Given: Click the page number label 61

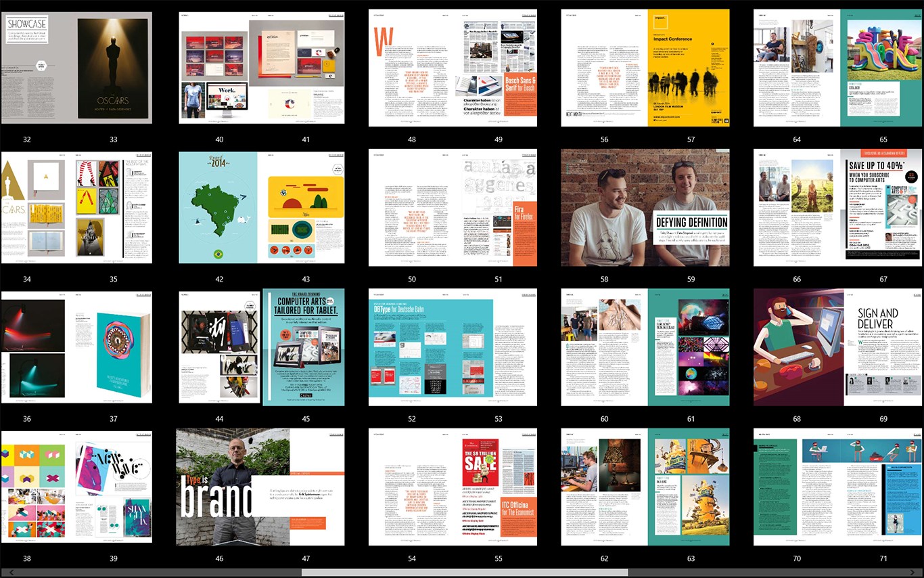Looking at the screenshot, I should (691, 420).
